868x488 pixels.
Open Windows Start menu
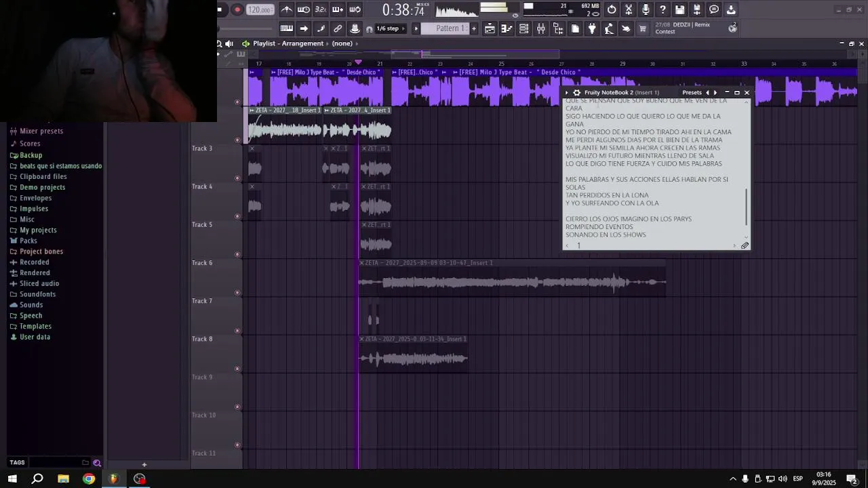pyautogui.click(x=12, y=479)
